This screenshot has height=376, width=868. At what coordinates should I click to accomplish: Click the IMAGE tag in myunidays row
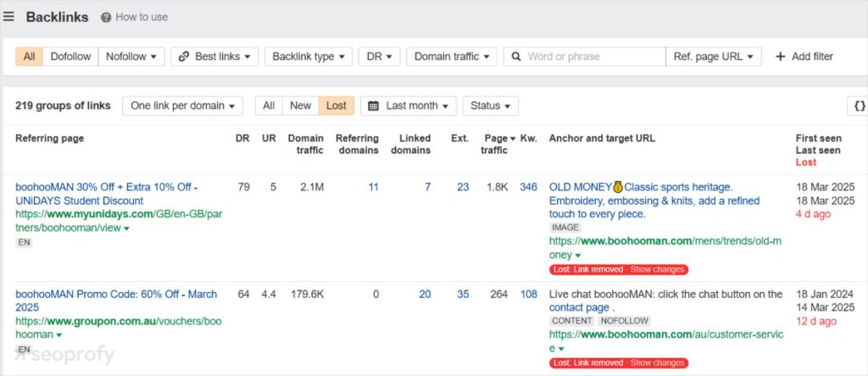point(565,227)
